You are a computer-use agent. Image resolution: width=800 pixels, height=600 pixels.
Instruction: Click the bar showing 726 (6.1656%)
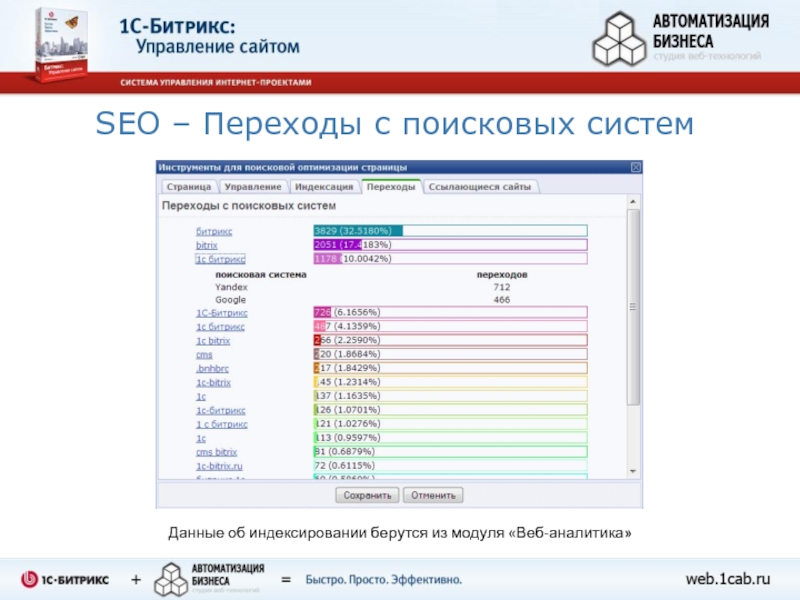[451, 312]
